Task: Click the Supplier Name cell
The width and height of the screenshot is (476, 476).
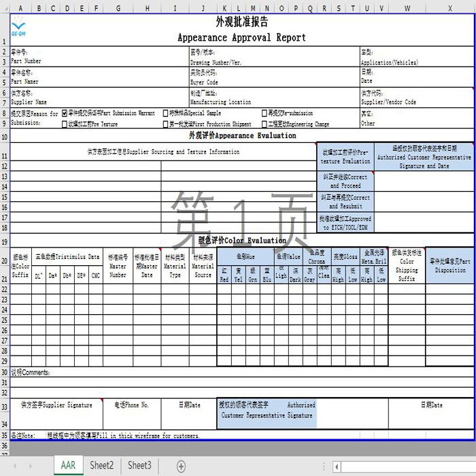Action: (x=99, y=97)
